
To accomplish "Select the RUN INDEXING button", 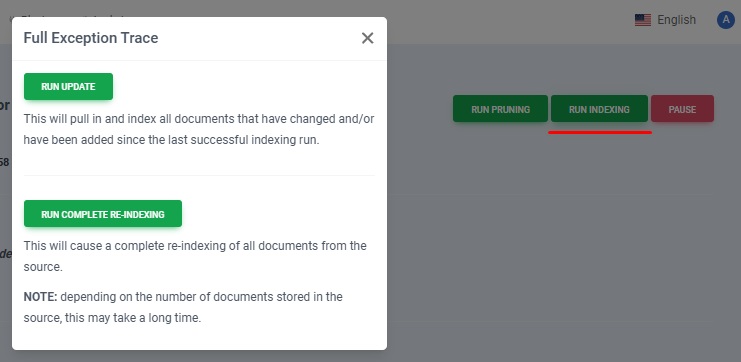I will pos(599,109).
